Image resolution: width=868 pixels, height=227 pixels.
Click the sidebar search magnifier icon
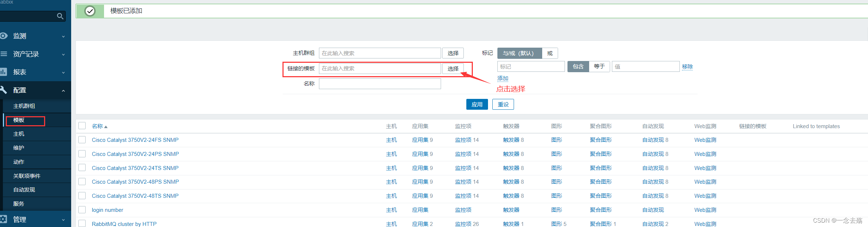click(x=60, y=16)
